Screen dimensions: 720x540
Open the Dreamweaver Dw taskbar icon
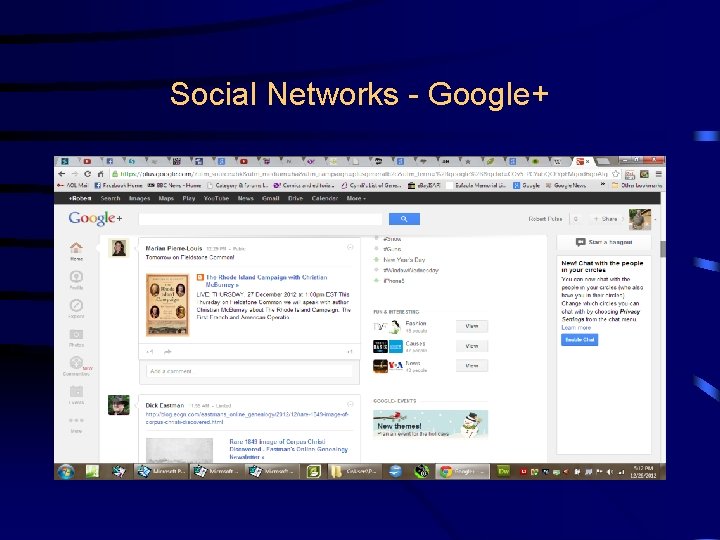(x=503, y=472)
